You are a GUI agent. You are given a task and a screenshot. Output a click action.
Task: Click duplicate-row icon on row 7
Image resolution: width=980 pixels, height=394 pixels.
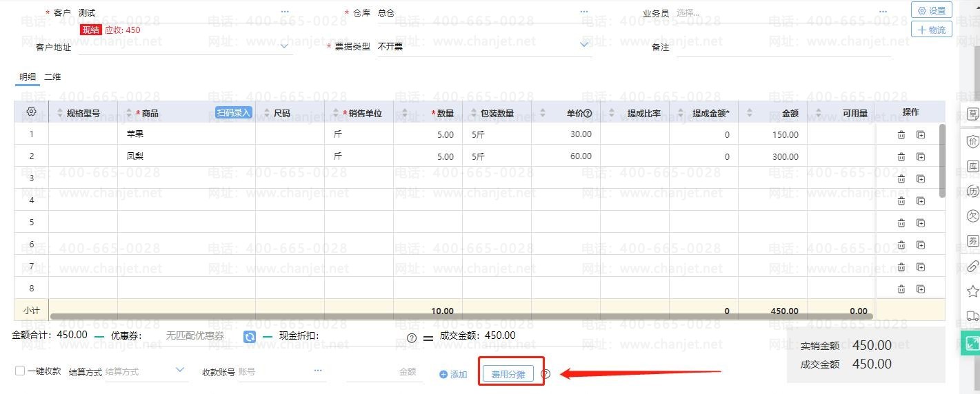tap(921, 267)
